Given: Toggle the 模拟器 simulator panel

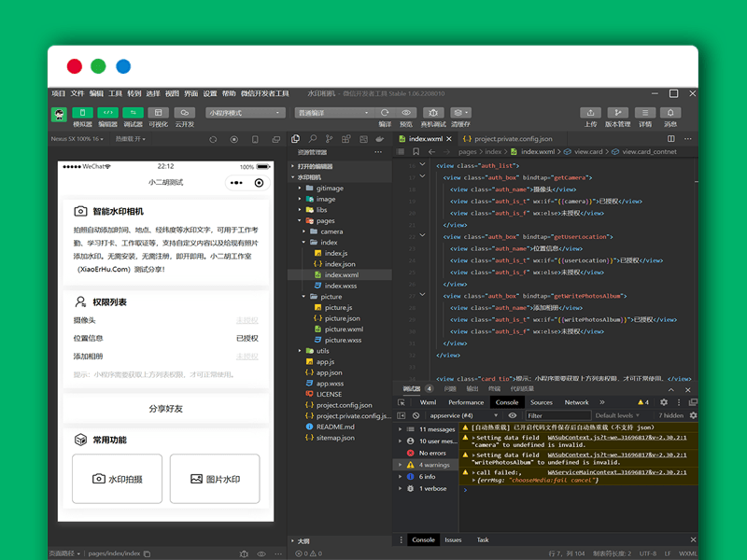Looking at the screenshot, I should point(82,113).
